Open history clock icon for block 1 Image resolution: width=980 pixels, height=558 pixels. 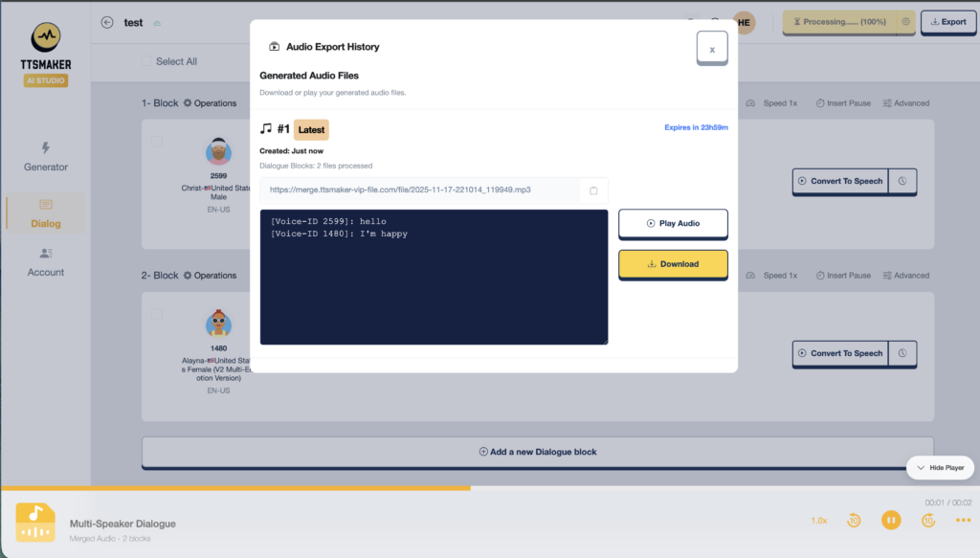click(902, 181)
